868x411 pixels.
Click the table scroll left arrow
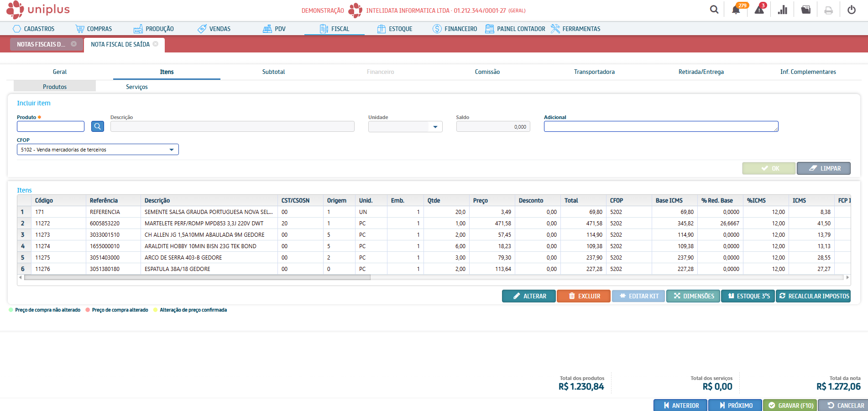point(20,277)
